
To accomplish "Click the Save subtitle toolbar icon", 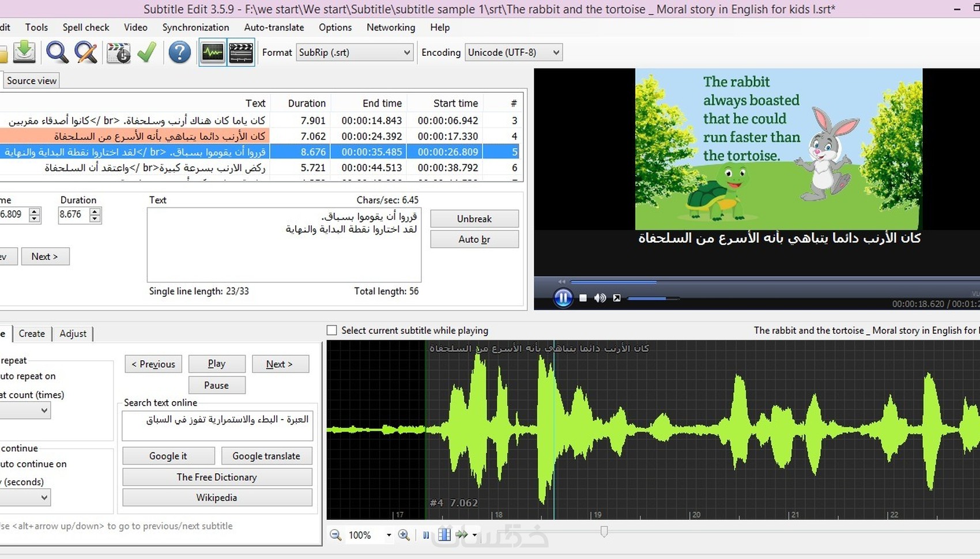I will (25, 52).
